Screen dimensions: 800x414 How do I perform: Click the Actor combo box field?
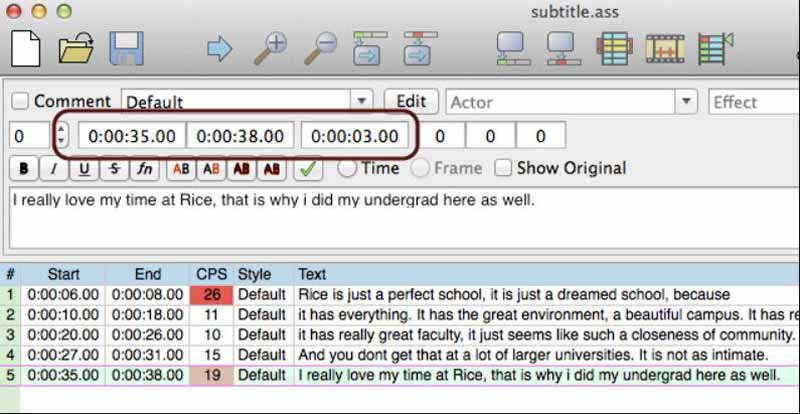561,102
